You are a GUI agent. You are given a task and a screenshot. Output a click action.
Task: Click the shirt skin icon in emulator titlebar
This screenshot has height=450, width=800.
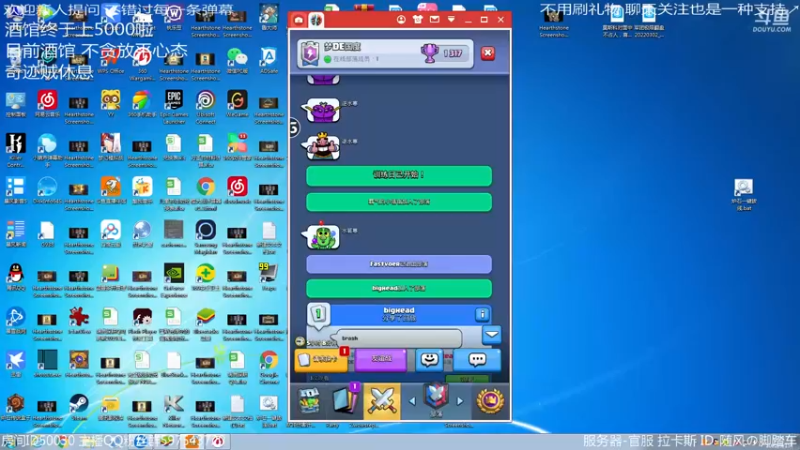[418, 19]
